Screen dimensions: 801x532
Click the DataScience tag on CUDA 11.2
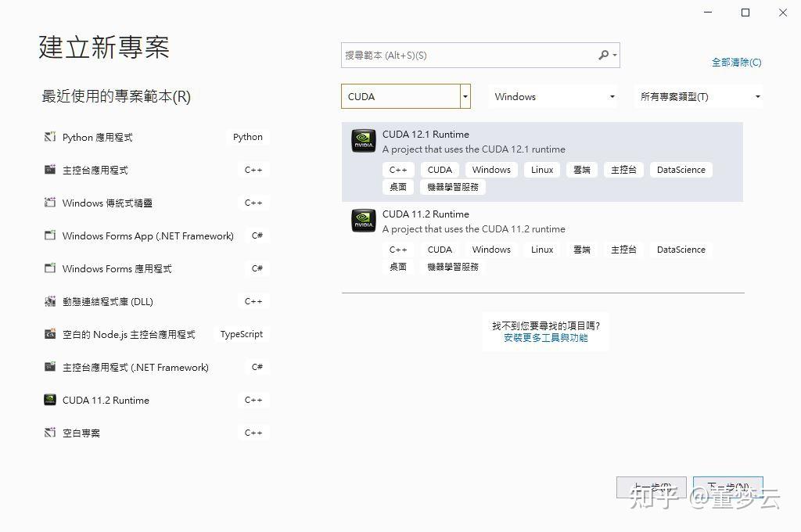click(681, 249)
